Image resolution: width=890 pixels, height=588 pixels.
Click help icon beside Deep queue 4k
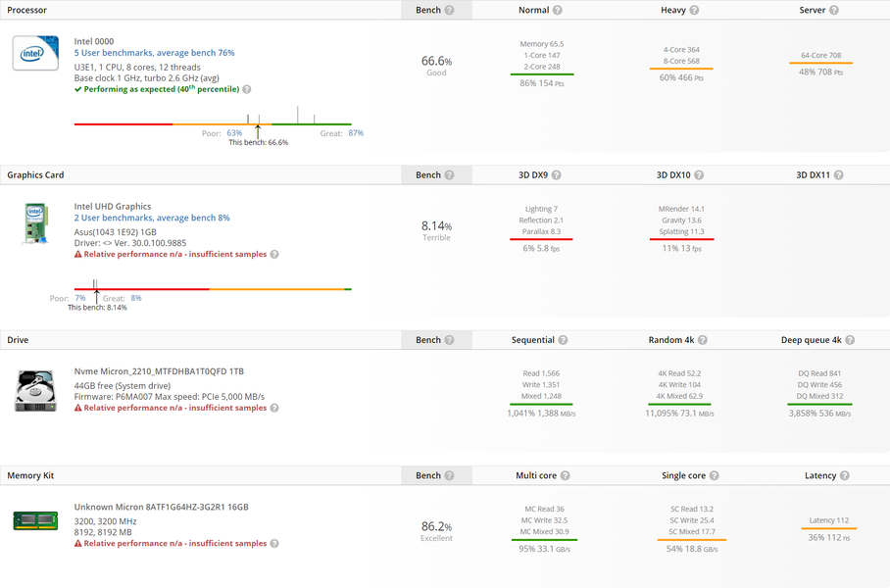(x=850, y=340)
